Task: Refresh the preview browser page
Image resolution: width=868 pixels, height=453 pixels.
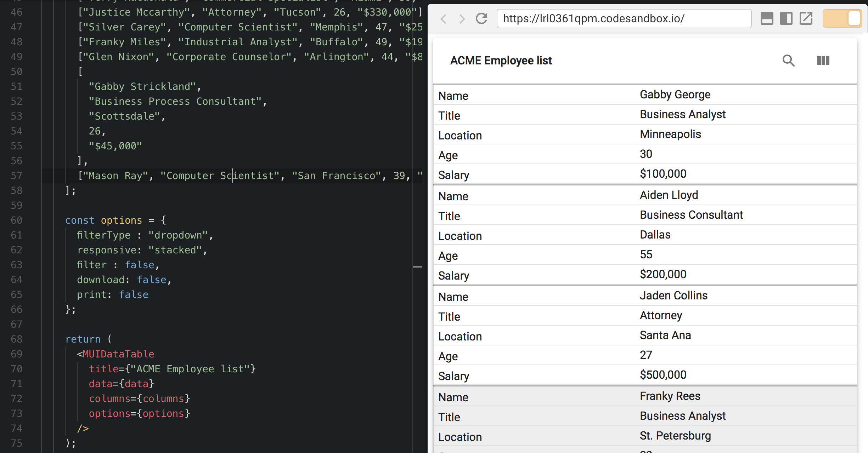Action: click(x=481, y=18)
